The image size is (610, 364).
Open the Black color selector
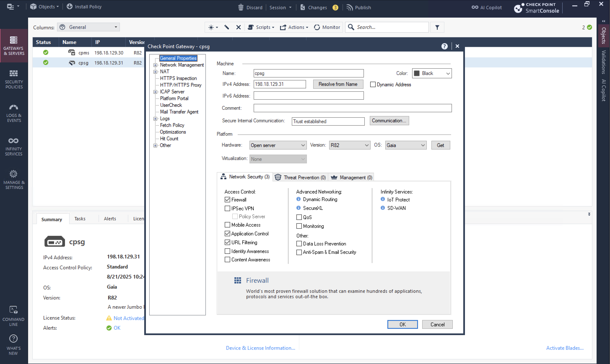click(x=432, y=73)
